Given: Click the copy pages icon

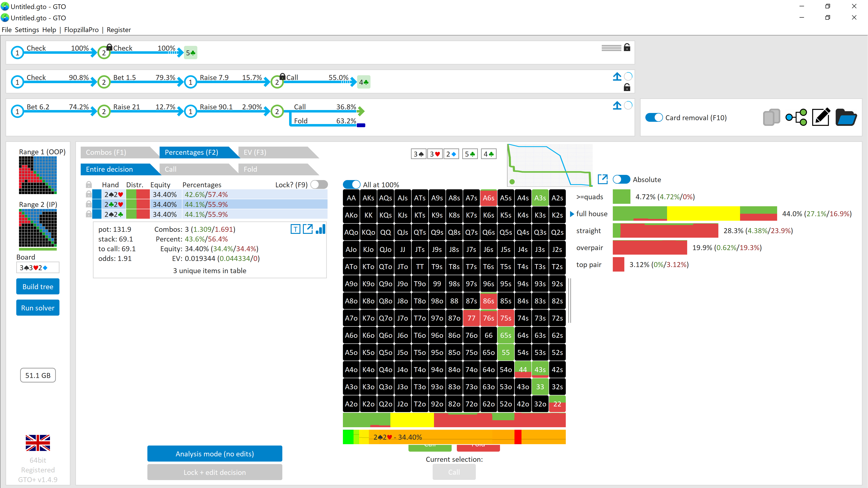Looking at the screenshot, I should click(x=771, y=117).
